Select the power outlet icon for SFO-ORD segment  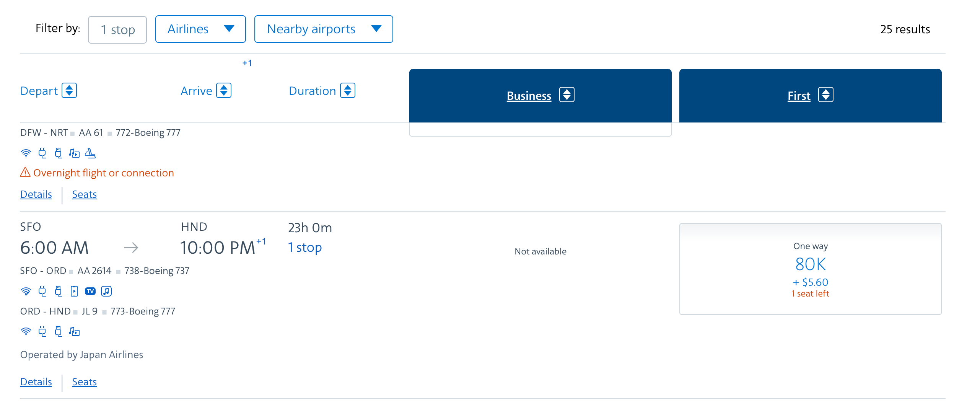[42, 291]
